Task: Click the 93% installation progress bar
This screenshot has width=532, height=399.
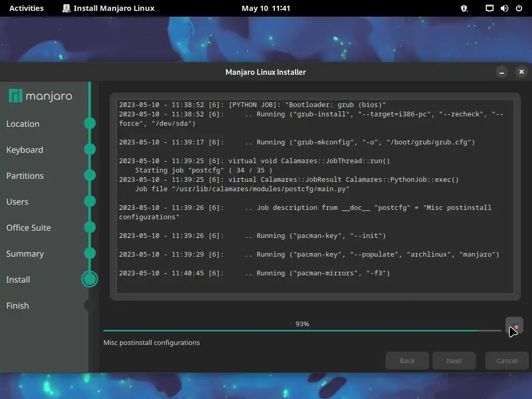Action: pos(302,330)
